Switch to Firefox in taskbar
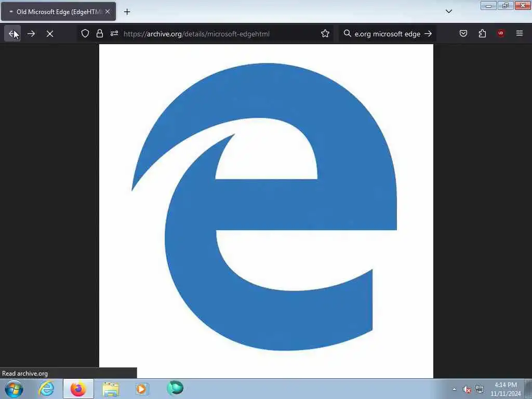The width and height of the screenshot is (532, 399). pyautogui.click(x=78, y=389)
